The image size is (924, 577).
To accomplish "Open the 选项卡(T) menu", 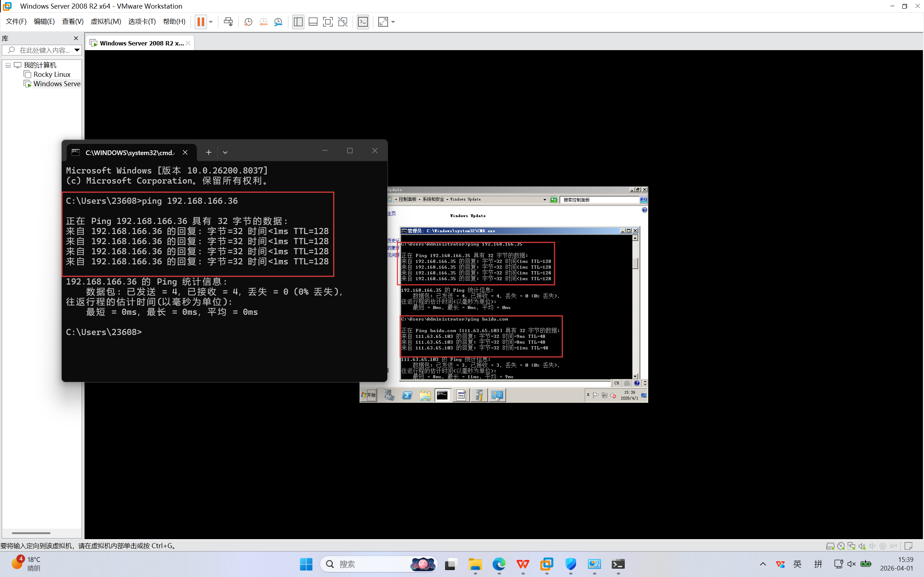I will [x=141, y=21].
